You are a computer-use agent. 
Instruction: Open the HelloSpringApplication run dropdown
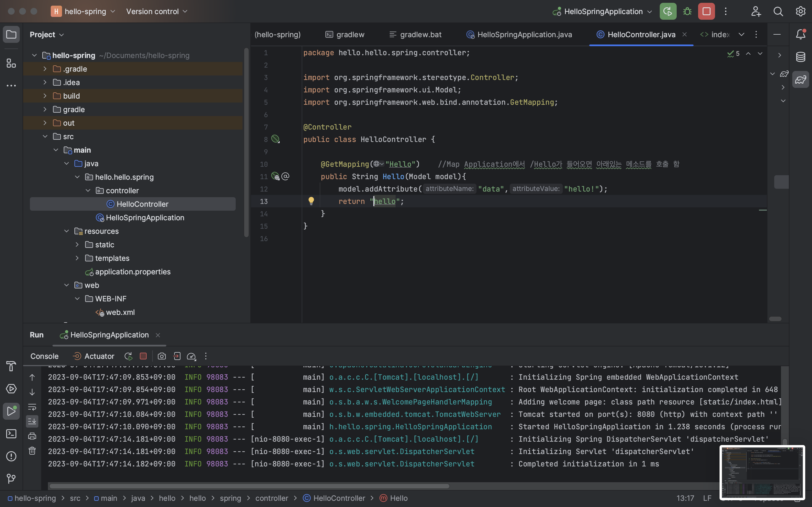tap(648, 11)
